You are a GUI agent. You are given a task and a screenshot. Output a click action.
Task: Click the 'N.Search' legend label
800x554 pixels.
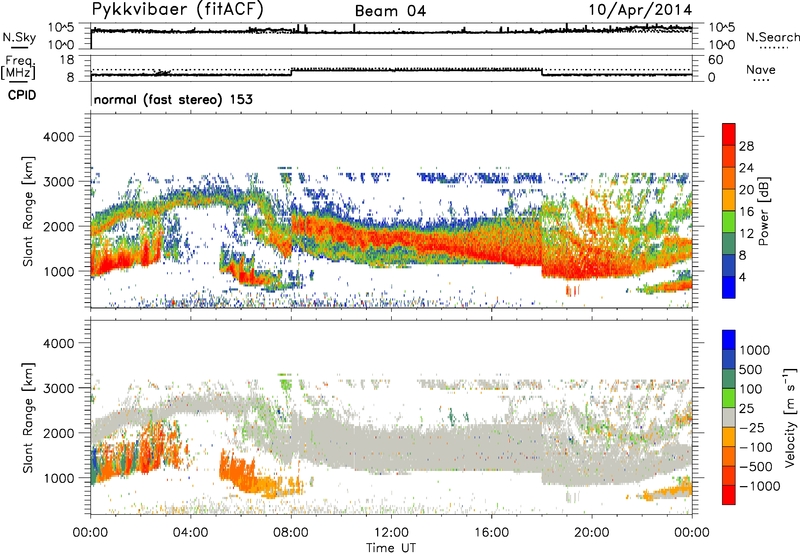pyautogui.click(x=772, y=37)
